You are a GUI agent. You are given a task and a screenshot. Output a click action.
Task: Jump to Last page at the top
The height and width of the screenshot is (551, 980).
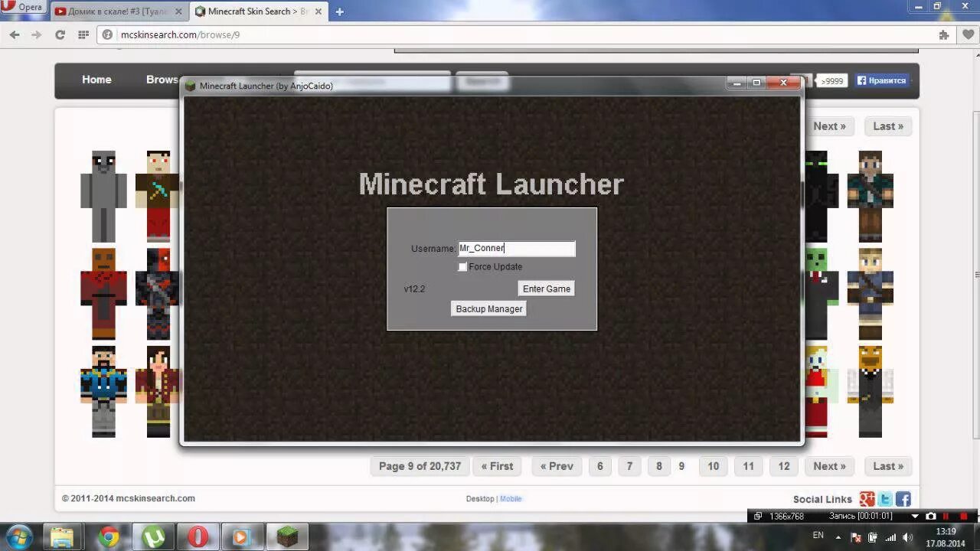pos(888,126)
